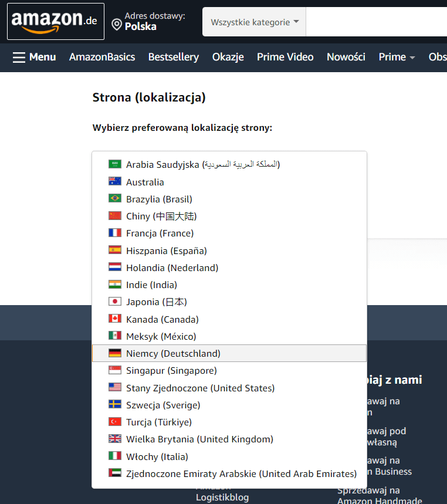Open the hamburger Menu icon
Screen dimensions: 447x504
[19, 57]
